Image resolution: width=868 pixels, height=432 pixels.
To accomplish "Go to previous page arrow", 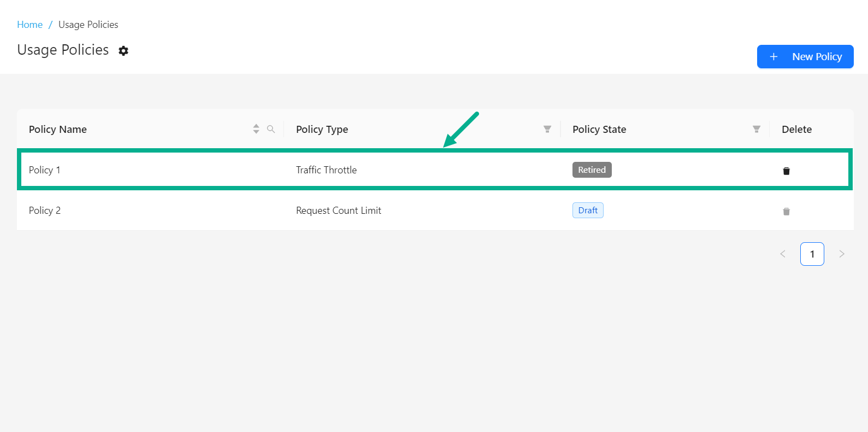I will pos(783,254).
